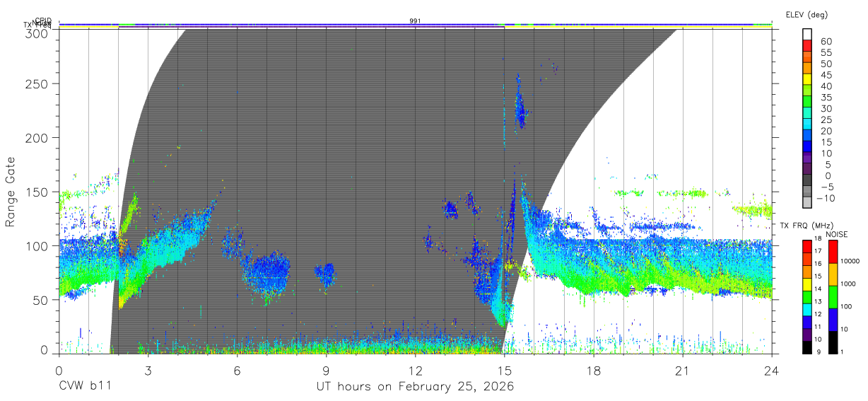The image size is (868, 401).
Task: Click the '300' tick on Range Gate axis
Action: [x=35, y=33]
